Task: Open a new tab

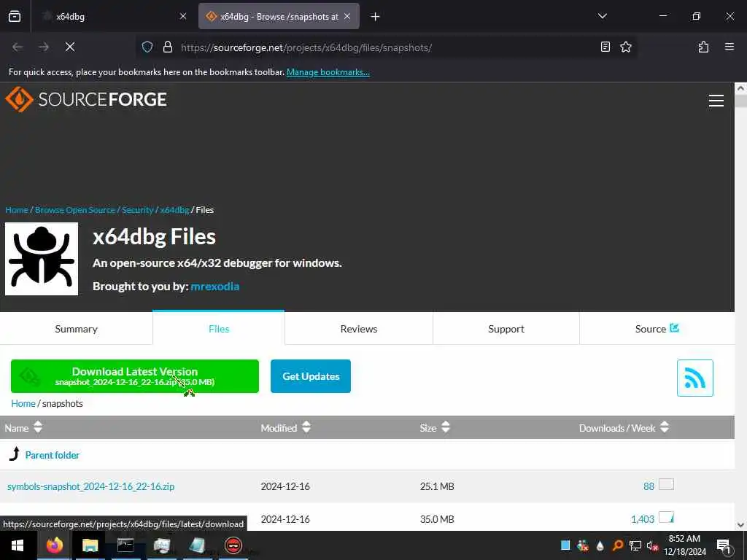Action: (x=375, y=17)
